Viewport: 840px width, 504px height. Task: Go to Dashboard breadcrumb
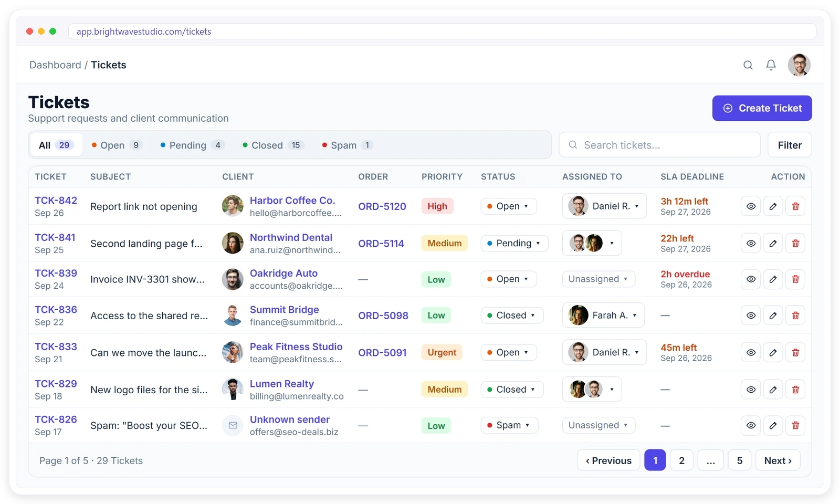pyautogui.click(x=55, y=65)
